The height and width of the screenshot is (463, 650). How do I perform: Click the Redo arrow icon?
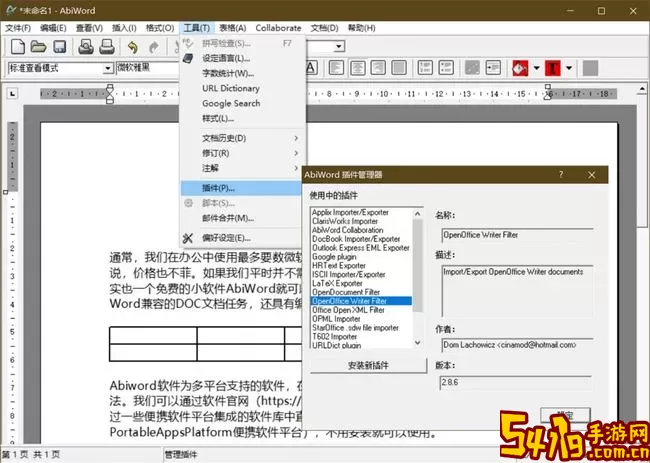click(x=154, y=47)
